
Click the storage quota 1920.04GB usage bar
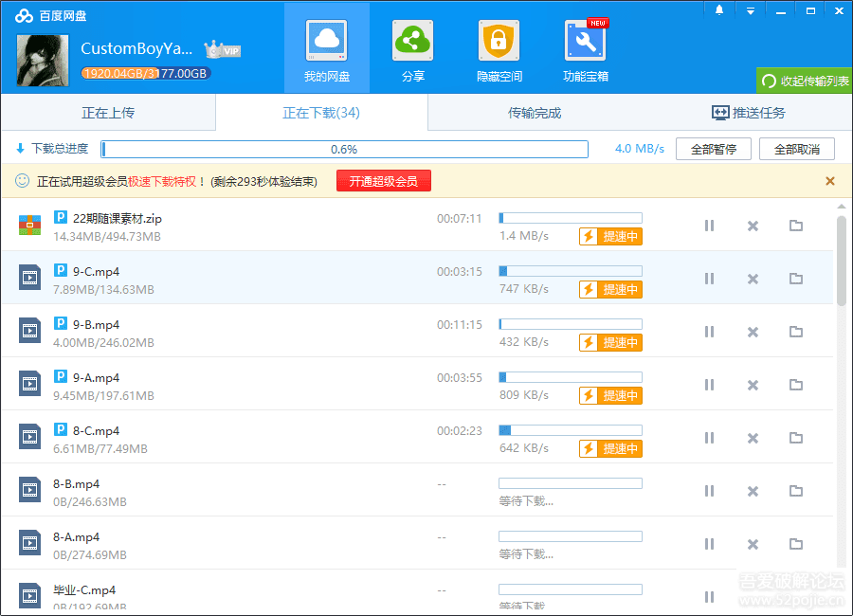(146, 74)
